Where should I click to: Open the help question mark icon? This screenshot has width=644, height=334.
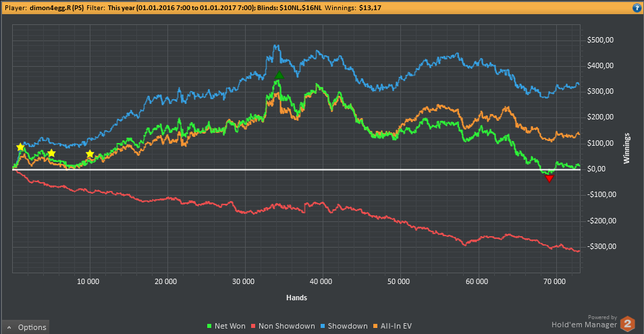point(637,8)
